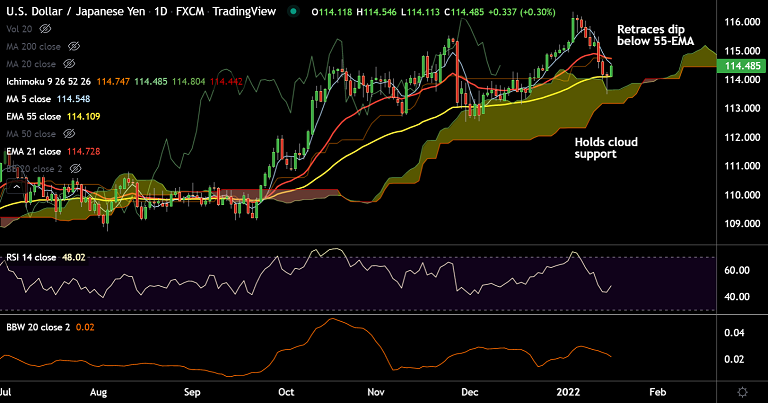
Task: Click the U.S. Dollar / Japanese Yen symbol title
Action: (75, 11)
